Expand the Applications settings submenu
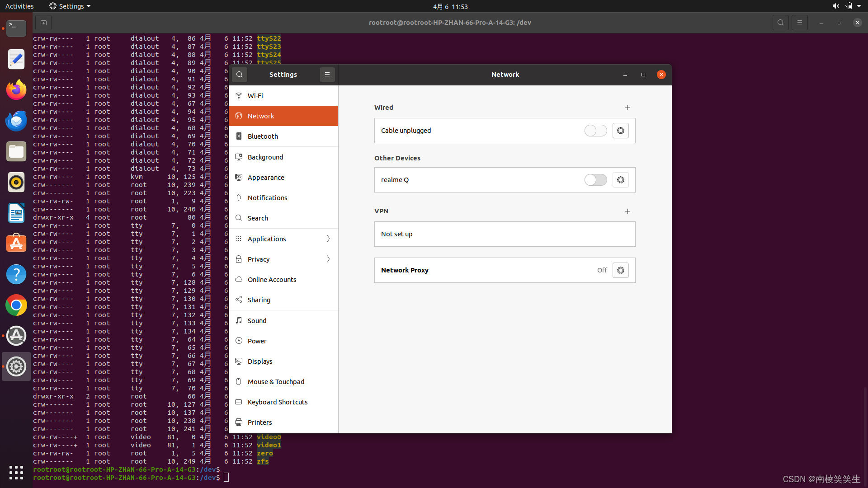This screenshot has width=868, height=488. point(328,239)
